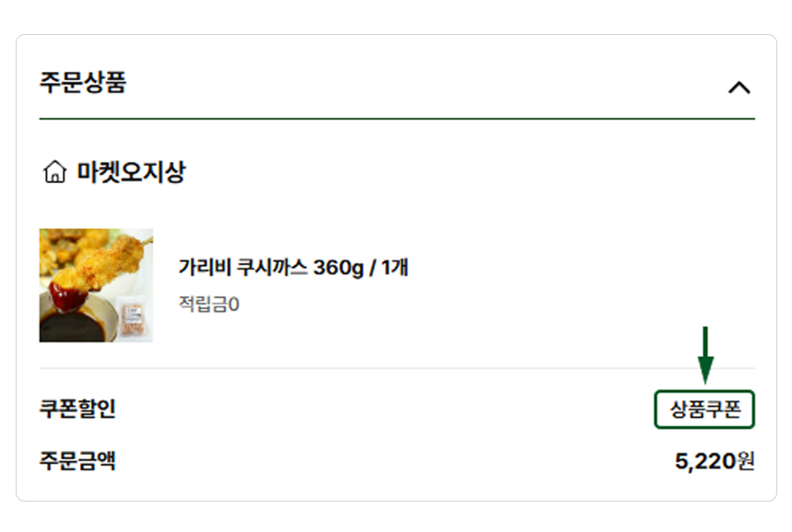Click the dark sauce bowl in product photo
The width and height of the screenshot is (792, 532).
point(66,322)
